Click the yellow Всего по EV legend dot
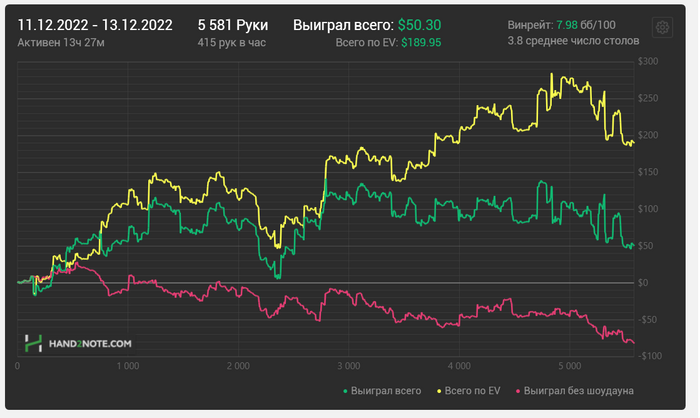Viewport: 700px width, 418px height. pyautogui.click(x=439, y=391)
